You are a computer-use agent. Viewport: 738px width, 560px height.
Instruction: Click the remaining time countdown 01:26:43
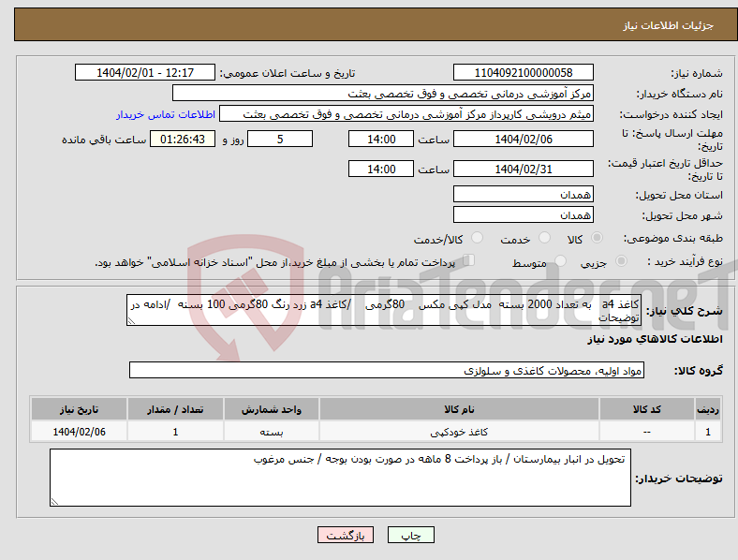(x=183, y=139)
